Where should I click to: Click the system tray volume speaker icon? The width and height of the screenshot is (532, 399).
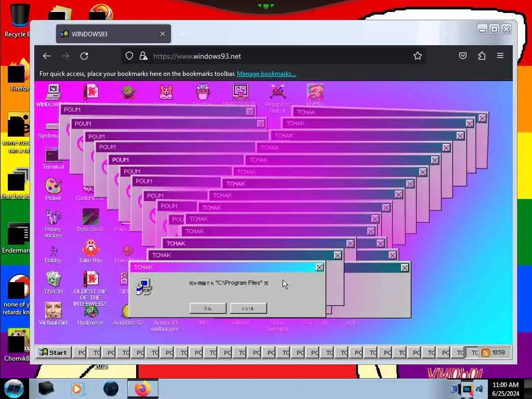coord(480,389)
